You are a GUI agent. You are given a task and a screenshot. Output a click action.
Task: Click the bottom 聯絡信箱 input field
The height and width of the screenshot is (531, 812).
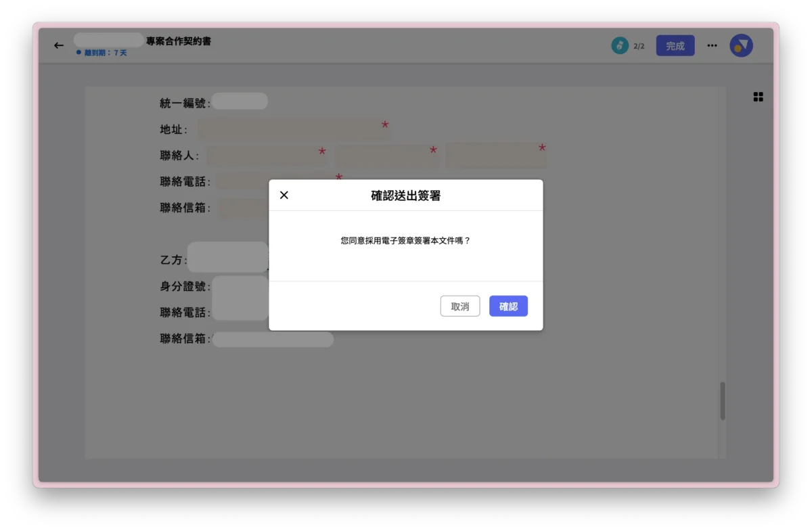(x=271, y=338)
